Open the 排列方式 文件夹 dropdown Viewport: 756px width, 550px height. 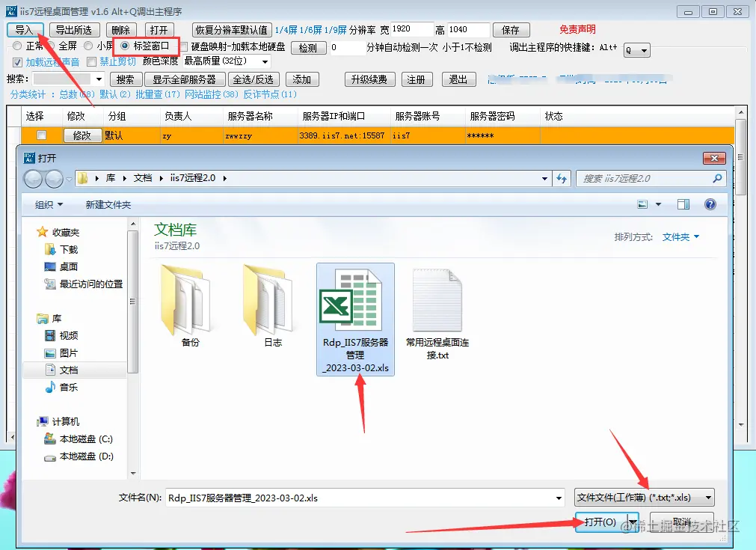pos(680,237)
